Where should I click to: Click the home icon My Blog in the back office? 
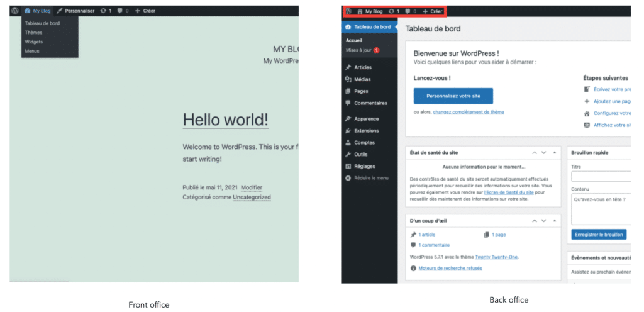(x=370, y=11)
